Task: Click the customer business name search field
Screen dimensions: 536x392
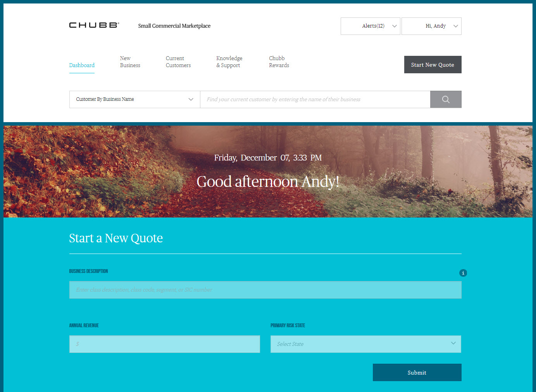Action: [315, 99]
